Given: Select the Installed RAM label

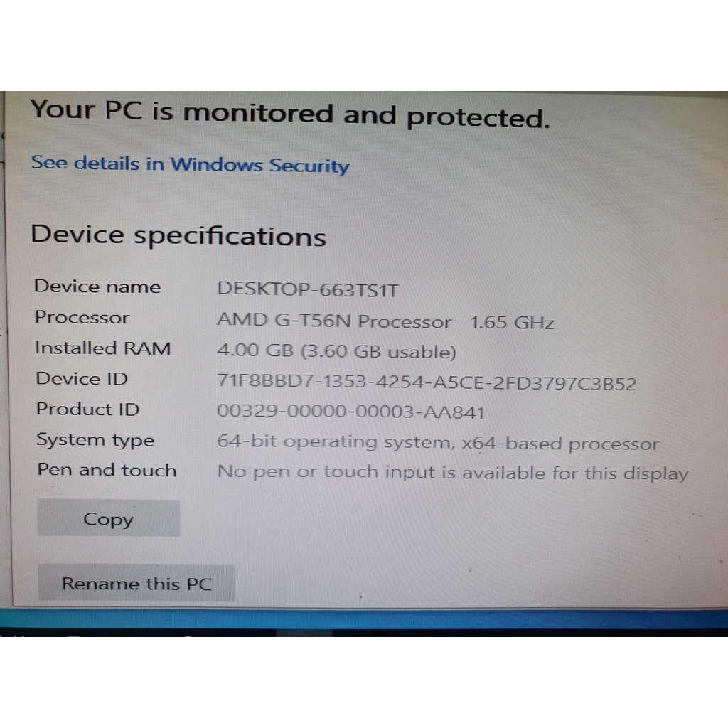Looking at the screenshot, I should [x=103, y=348].
